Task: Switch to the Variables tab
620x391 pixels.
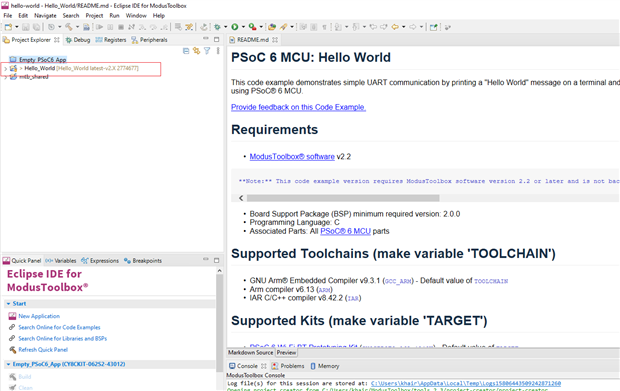Action: (60, 261)
